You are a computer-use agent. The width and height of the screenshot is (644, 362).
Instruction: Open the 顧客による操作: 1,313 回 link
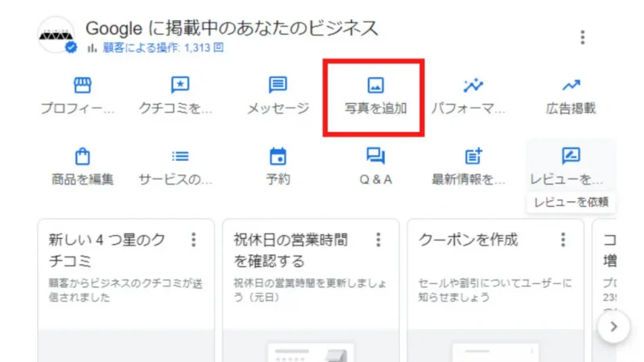(x=163, y=48)
